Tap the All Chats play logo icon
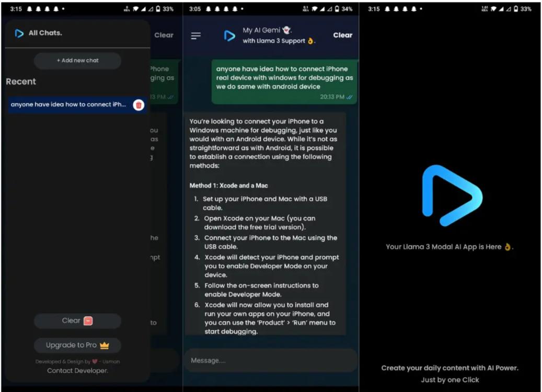The height and width of the screenshot is (392, 542). (19, 32)
